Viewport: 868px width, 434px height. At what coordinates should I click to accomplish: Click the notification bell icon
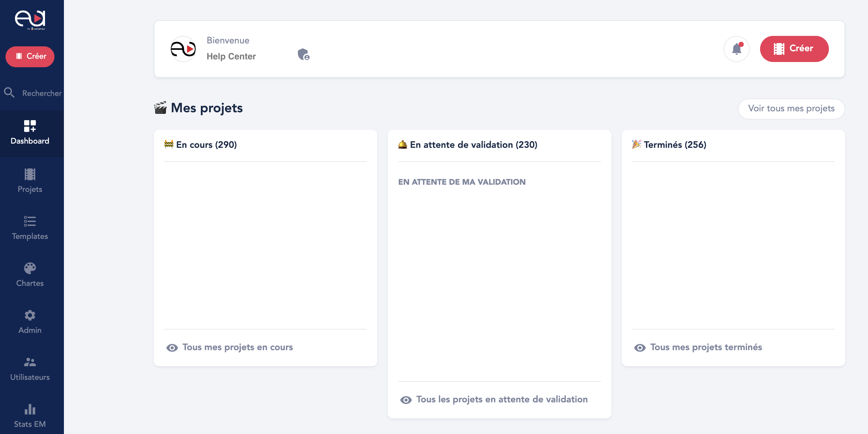coord(736,49)
